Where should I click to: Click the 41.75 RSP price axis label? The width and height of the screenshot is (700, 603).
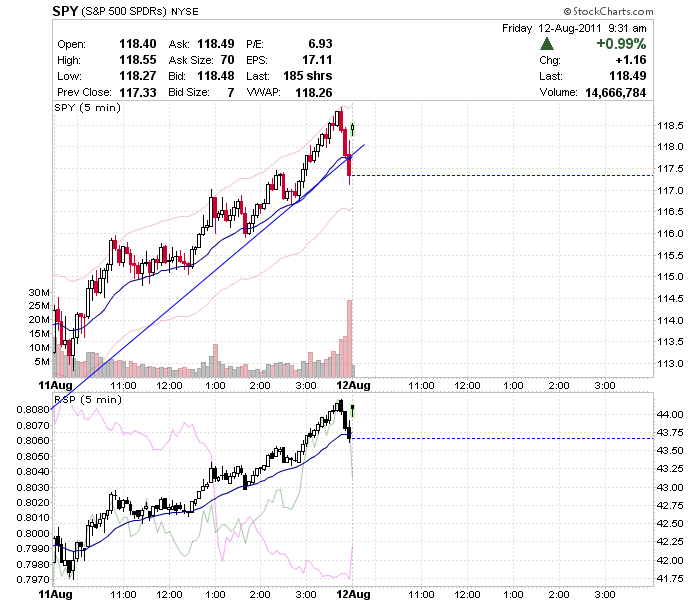[670, 579]
